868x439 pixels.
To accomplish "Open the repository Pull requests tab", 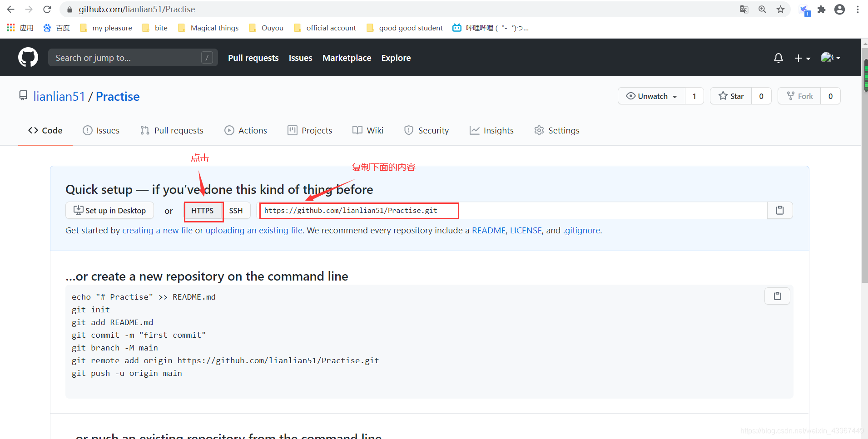I will (x=172, y=130).
